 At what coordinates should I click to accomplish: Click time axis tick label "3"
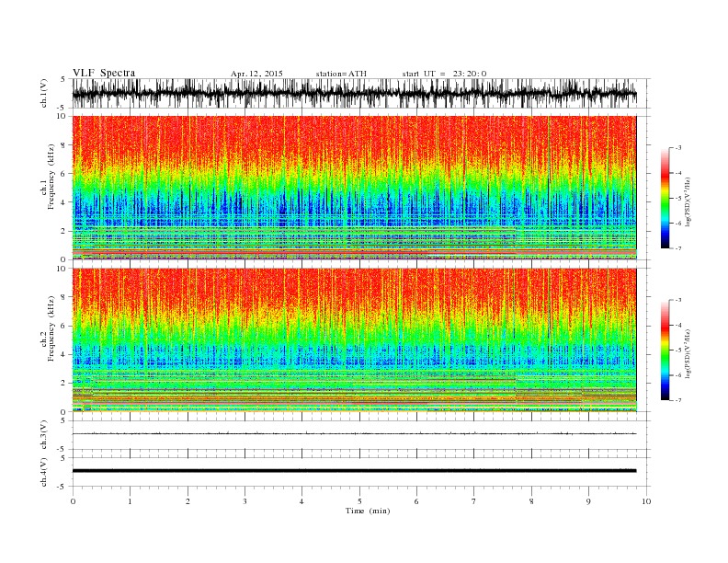click(x=245, y=501)
